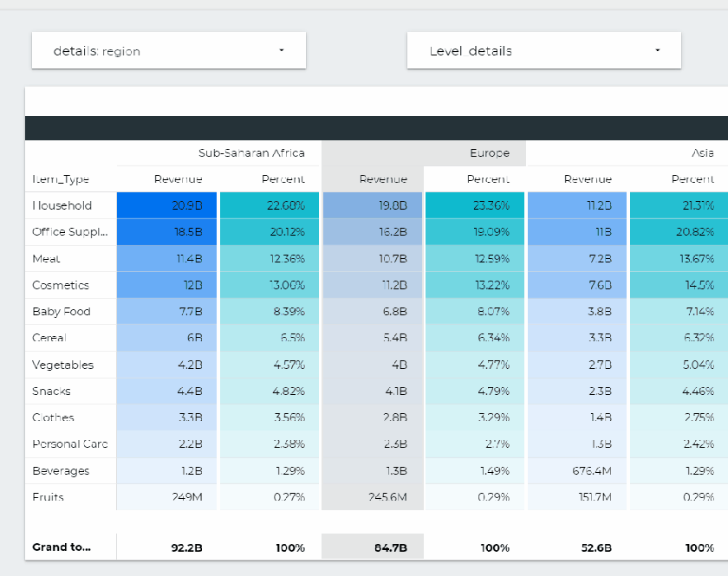Select the Percent column header under Asia
Image resolution: width=728 pixels, height=576 pixels.
693,179
